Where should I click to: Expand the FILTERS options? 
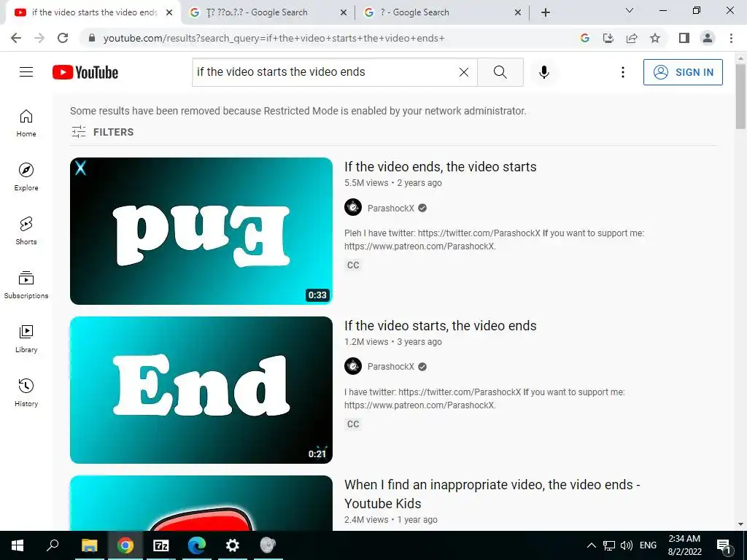pos(102,132)
